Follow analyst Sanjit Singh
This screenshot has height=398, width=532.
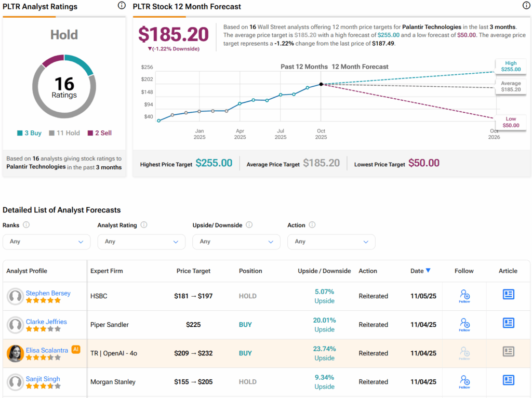click(x=464, y=381)
